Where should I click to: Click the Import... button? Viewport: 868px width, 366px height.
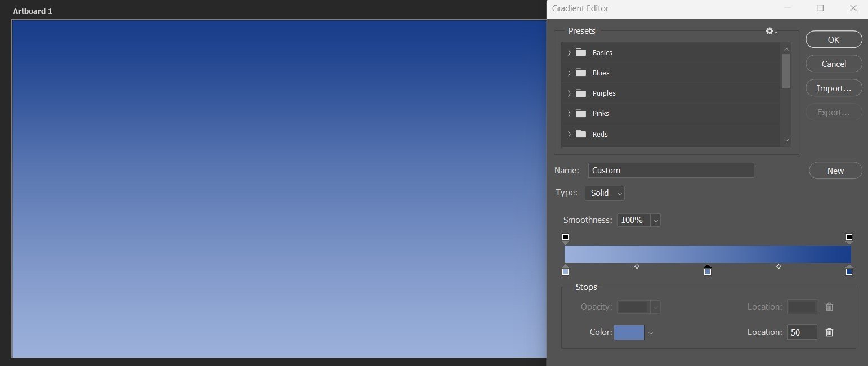click(834, 88)
